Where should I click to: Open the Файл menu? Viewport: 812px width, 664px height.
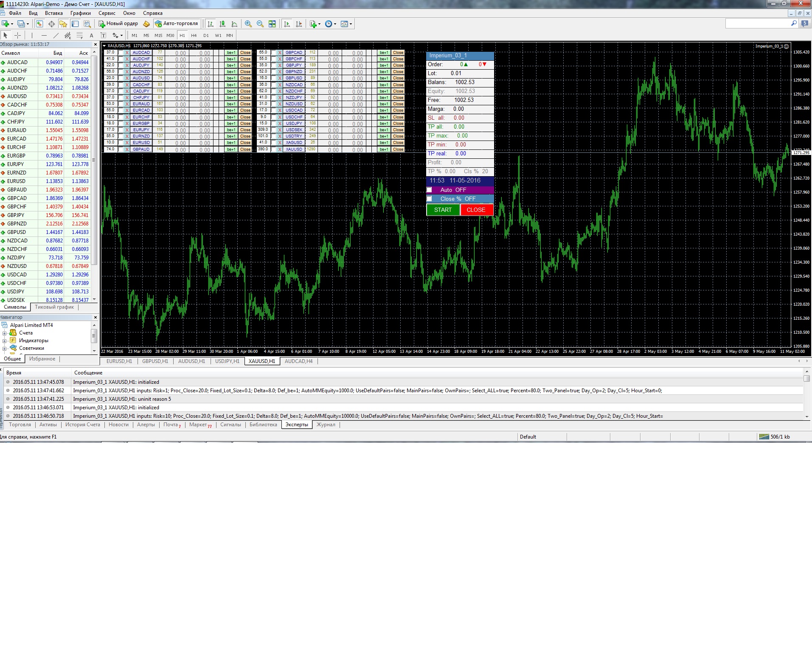[15, 13]
